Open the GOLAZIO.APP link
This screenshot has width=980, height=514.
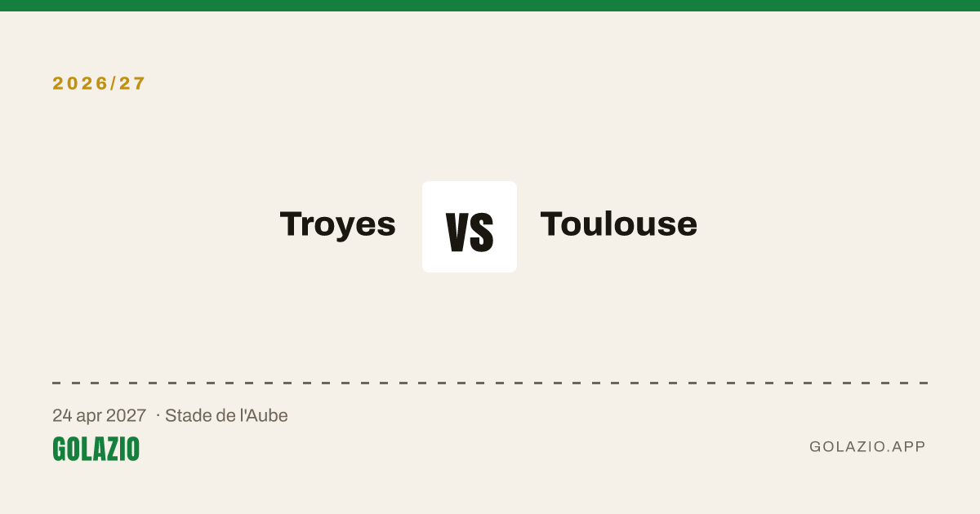pos(867,446)
